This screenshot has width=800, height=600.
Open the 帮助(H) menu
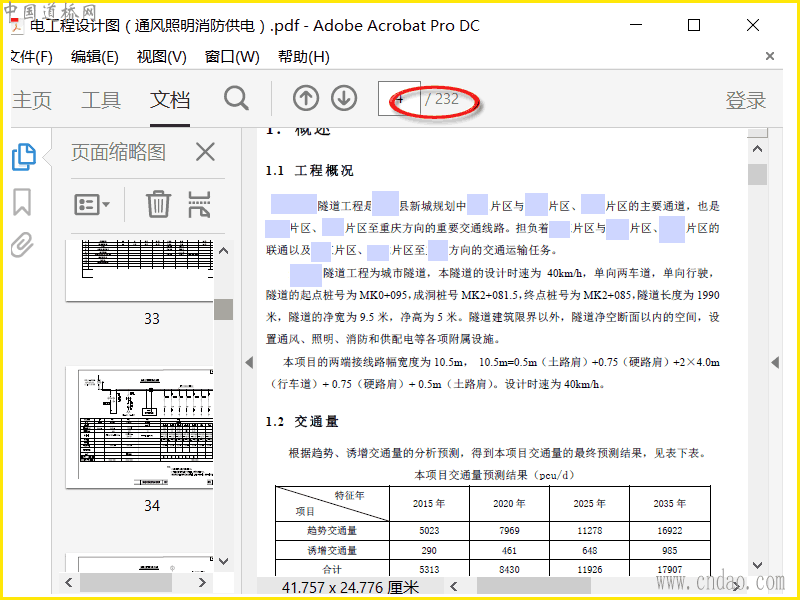pyautogui.click(x=304, y=57)
